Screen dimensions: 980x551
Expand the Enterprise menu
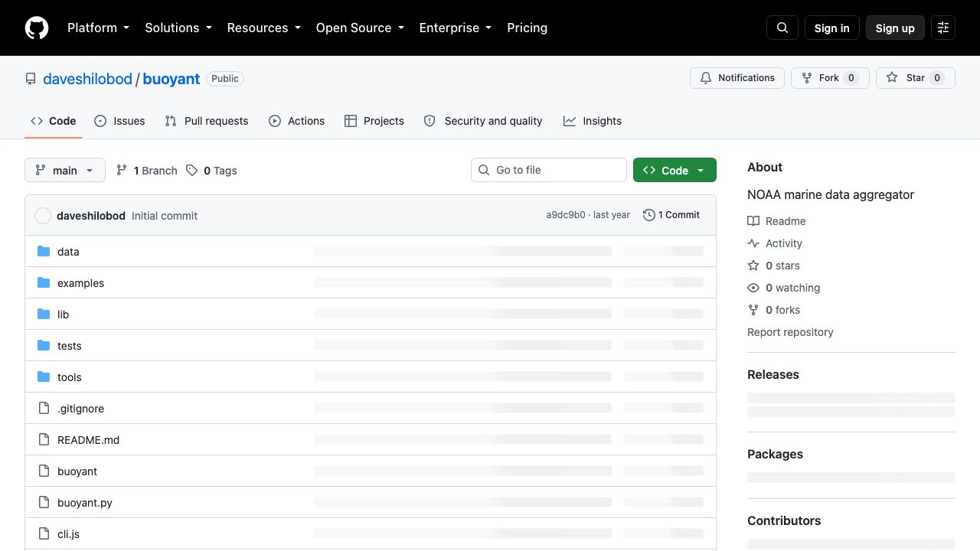click(x=456, y=28)
